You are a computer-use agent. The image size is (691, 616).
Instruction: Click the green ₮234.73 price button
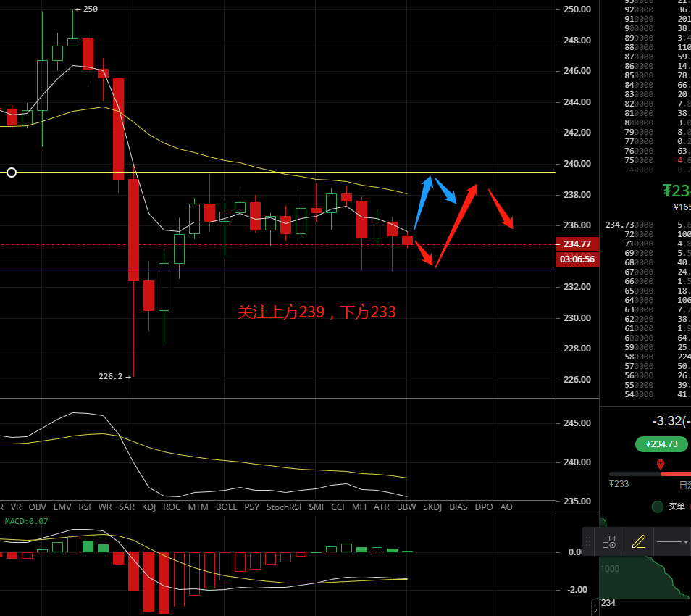coord(662,444)
